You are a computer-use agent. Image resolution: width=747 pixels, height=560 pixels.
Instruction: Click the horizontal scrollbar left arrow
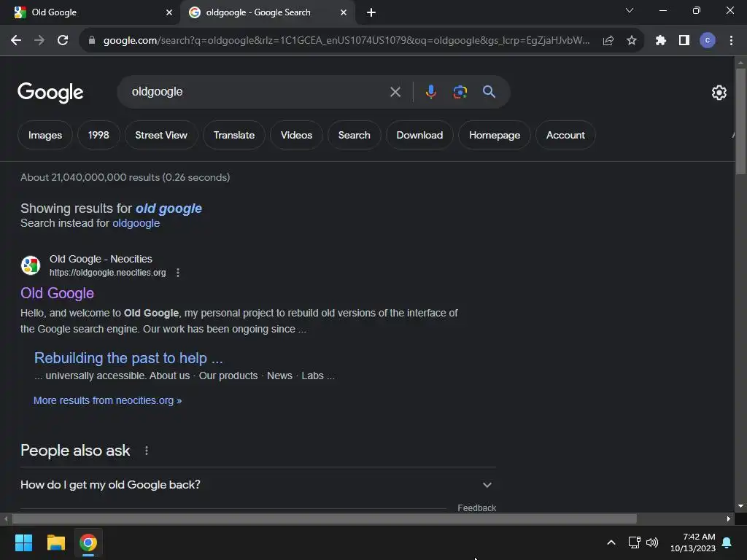point(6,518)
